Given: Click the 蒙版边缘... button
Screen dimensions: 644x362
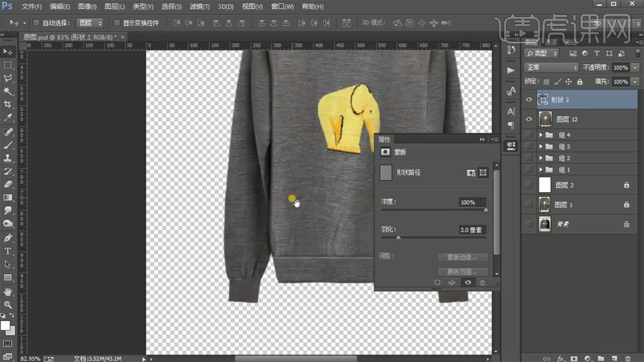Looking at the screenshot, I should [x=462, y=257].
